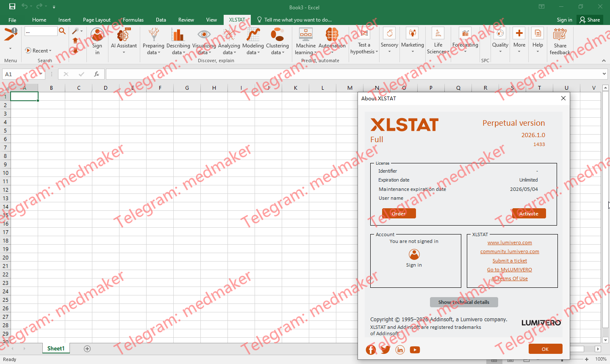Switch to the Review tab
The image size is (610, 364).
186,20
